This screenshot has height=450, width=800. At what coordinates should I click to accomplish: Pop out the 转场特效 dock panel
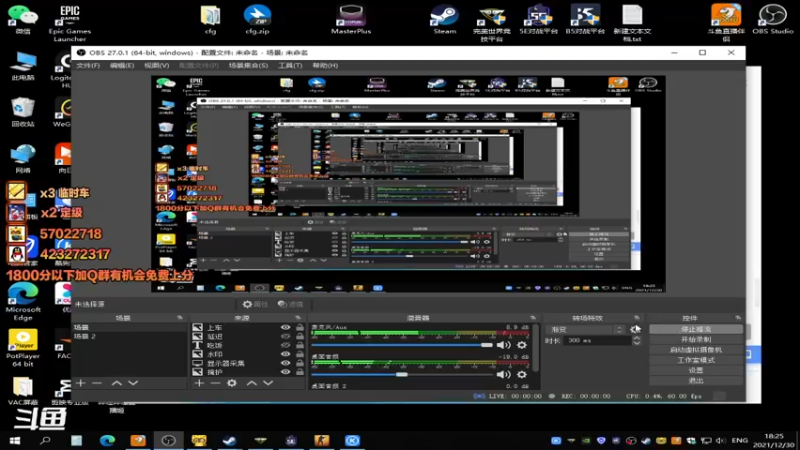tap(636, 318)
